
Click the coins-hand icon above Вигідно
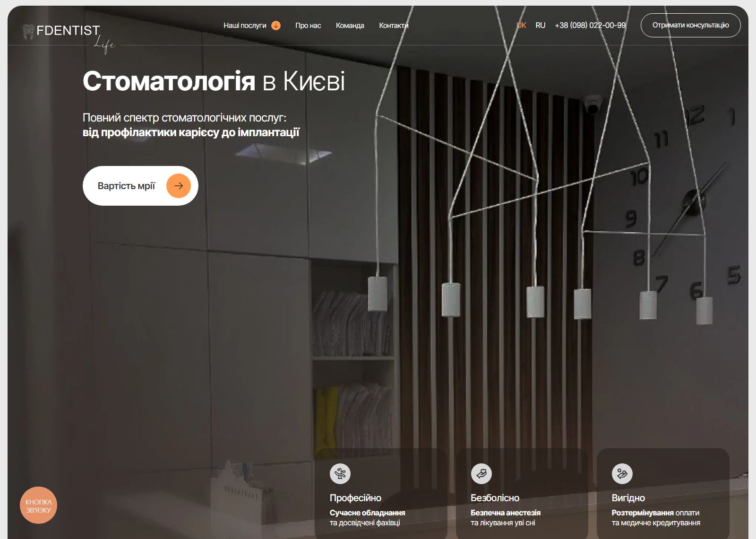(622, 473)
